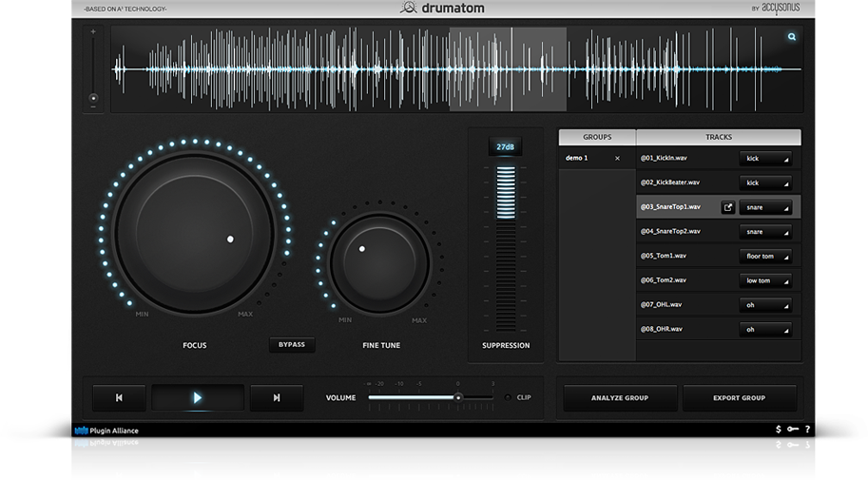The width and height of the screenshot is (868, 480).
Task: Toggle the BYPASS button
Action: (292, 344)
